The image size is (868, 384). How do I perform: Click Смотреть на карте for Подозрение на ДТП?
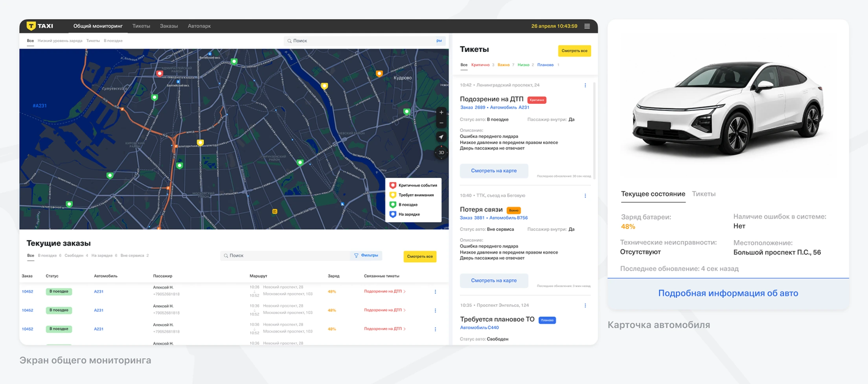click(x=494, y=171)
